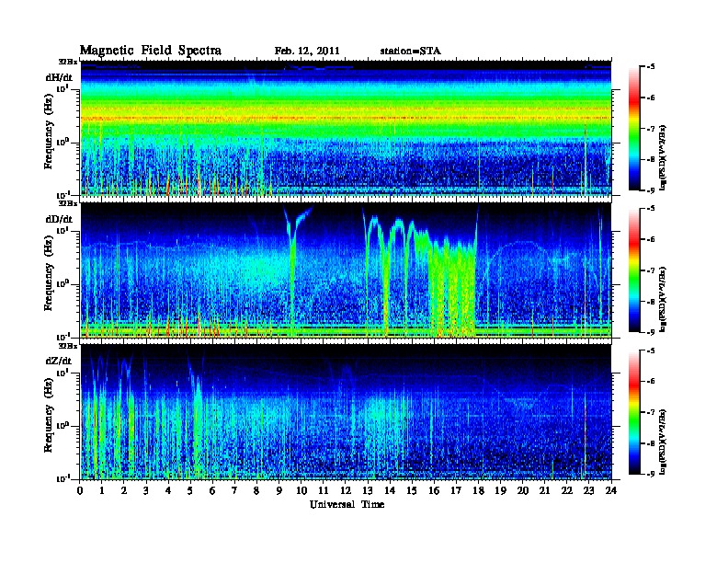Click the log(PSD) label beside dH/dt color scale
Screen dimensions: 728x563
(663, 157)
